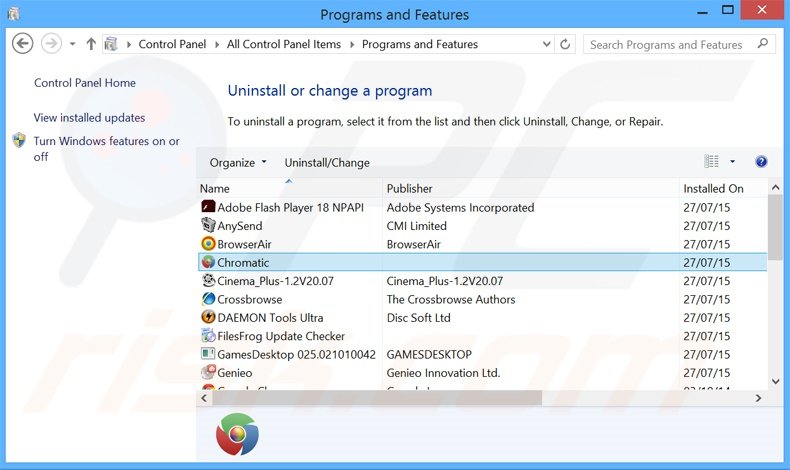Click the search magnifier icon

click(x=763, y=44)
